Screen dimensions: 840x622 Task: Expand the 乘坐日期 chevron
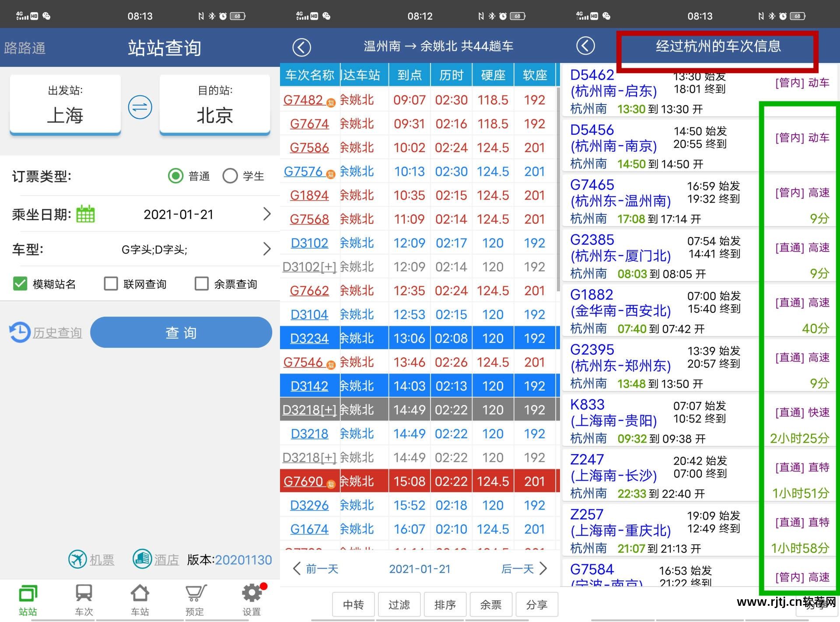click(267, 214)
